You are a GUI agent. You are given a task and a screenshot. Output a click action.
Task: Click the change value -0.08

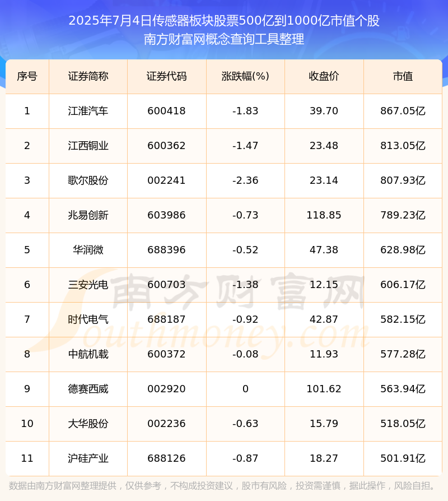(x=245, y=354)
